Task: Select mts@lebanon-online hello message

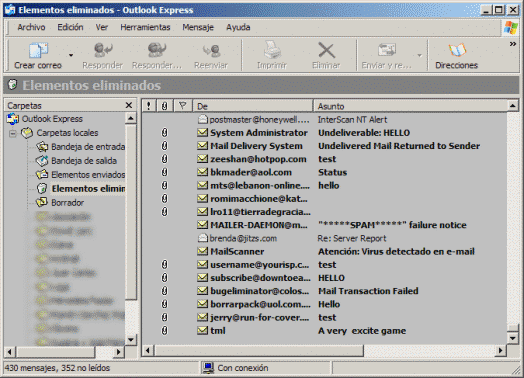Action: coord(324,185)
